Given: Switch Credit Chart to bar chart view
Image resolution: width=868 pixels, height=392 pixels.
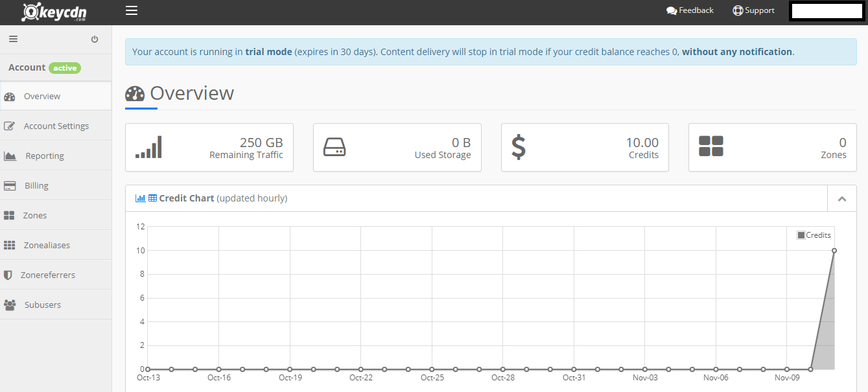Looking at the screenshot, I should (x=140, y=198).
